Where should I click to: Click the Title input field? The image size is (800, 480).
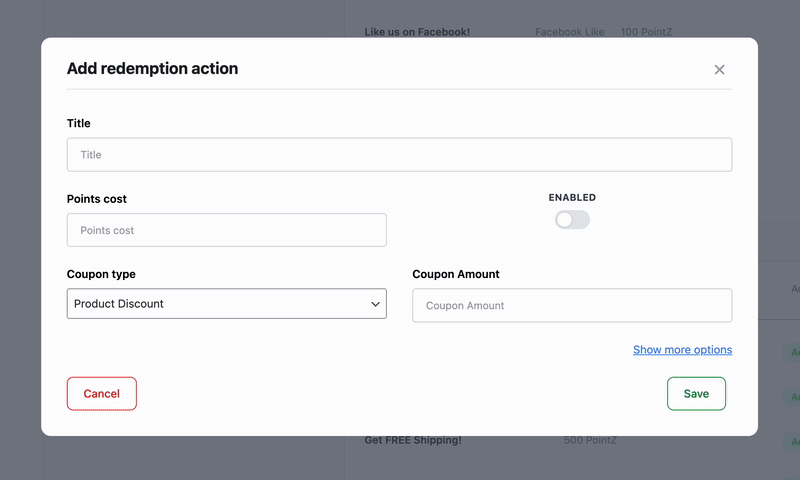[x=399, y=155]
